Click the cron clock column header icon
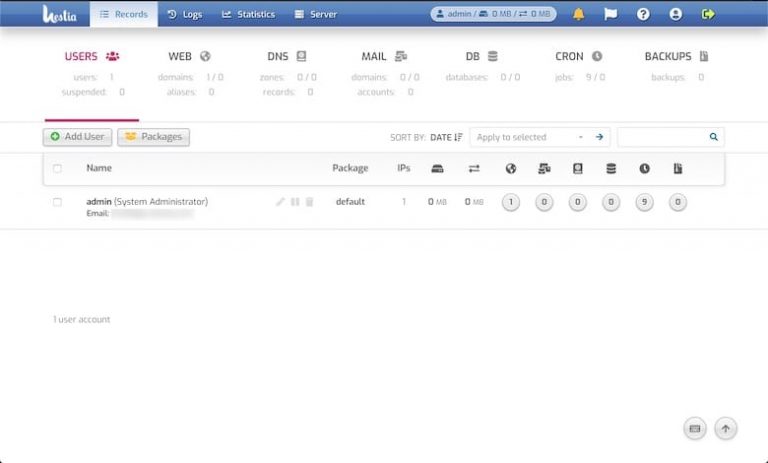768x463 pixels. coord(645,169)
